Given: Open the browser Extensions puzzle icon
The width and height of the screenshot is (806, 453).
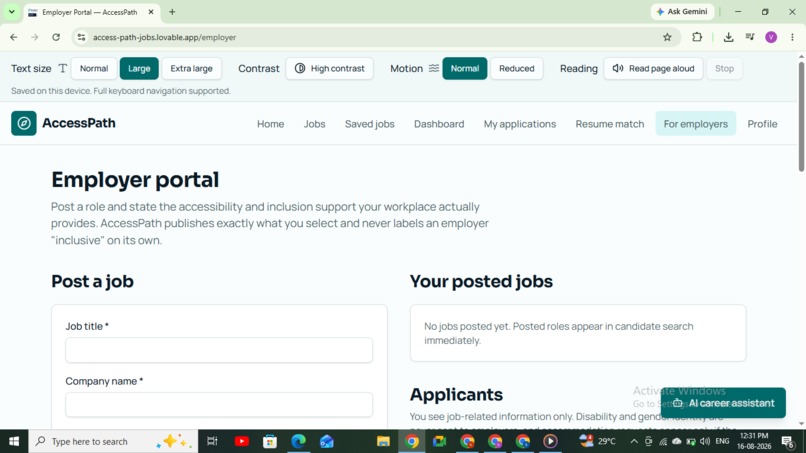Looking at the screenshot, I should (697, 37).
